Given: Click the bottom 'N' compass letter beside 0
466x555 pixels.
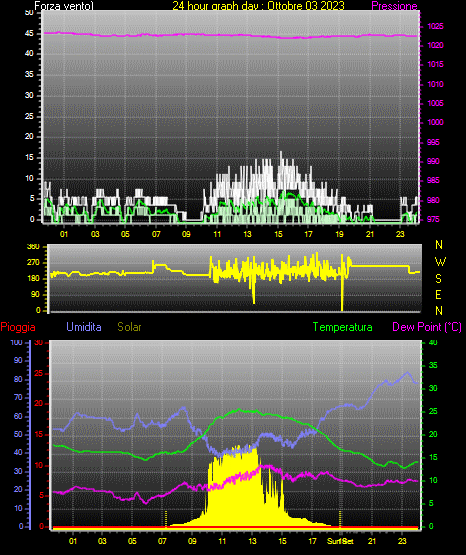Looking at the screenshot, I should tap(439, 311).
